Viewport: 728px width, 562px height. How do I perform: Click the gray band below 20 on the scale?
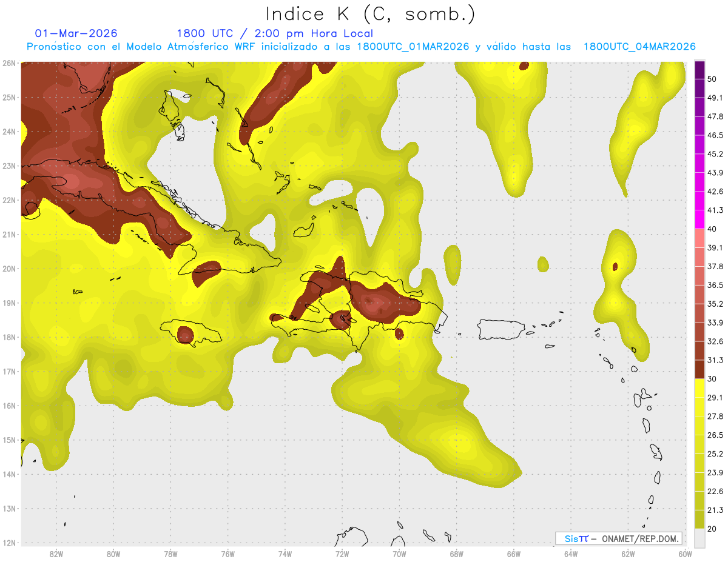tap(699, 538)
